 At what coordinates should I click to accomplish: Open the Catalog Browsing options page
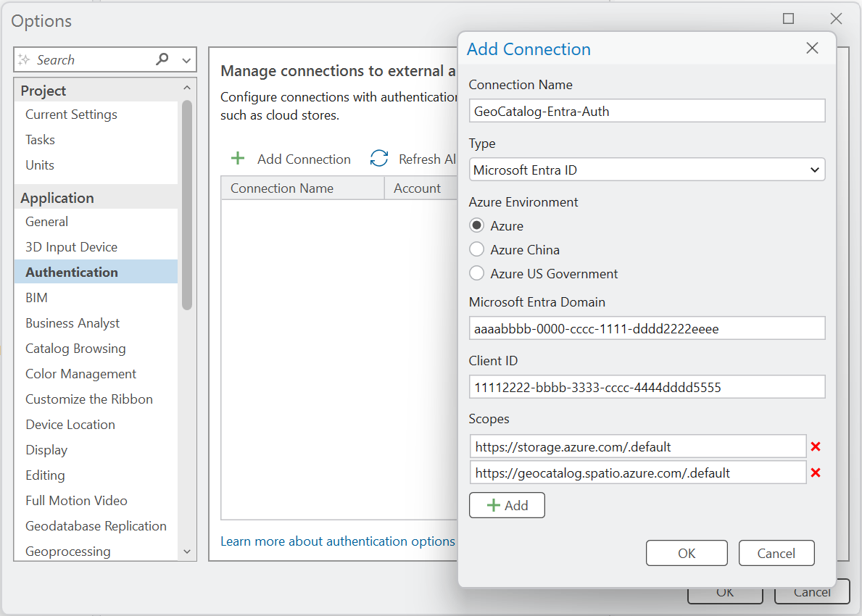click(75, 349)
